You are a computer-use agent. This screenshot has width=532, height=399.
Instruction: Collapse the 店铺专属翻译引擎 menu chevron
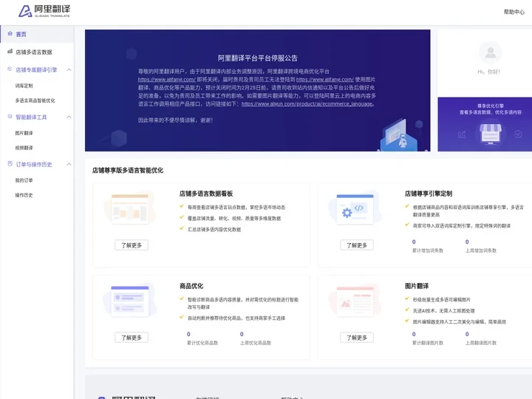(x=69, y=70)
